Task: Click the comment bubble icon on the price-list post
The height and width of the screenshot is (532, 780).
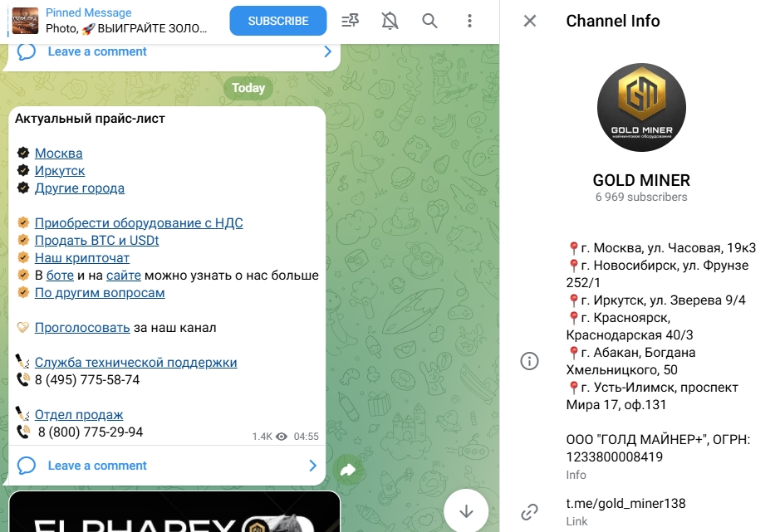Action: pyautogui.click(x=27, y=466)
